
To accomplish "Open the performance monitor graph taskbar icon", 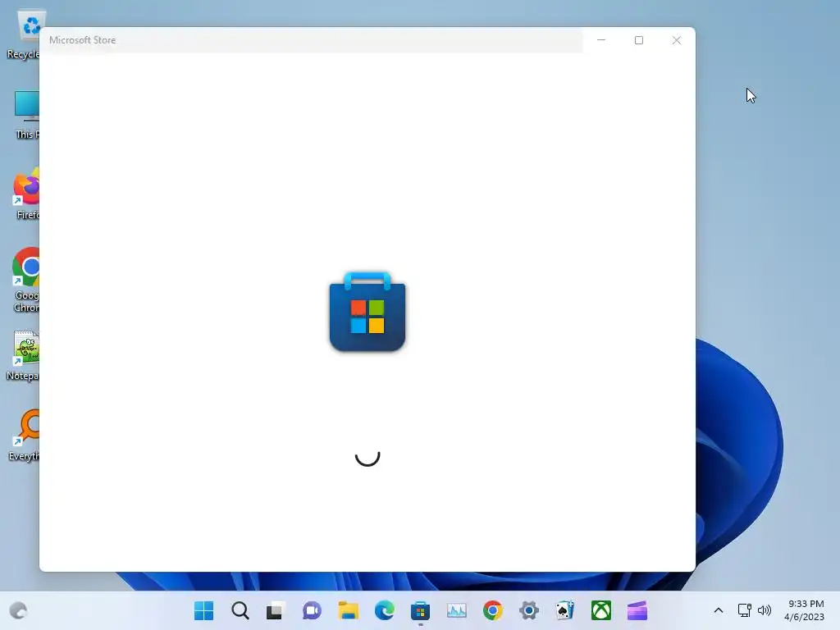I will [x=456, y=610].
